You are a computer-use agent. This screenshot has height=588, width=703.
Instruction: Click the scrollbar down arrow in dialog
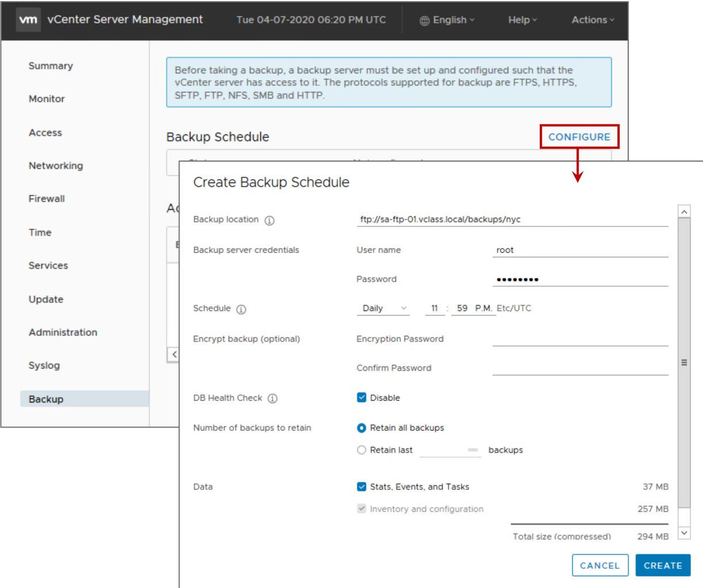click(684, 533)
